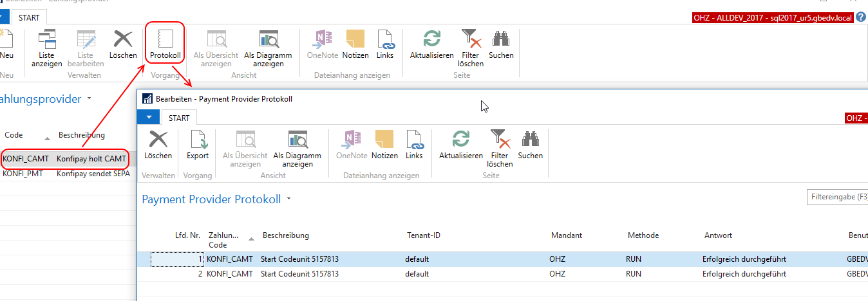Click the Antwort column header
Image resolution: width=868 pixels, height=301 pixels.
click(x=719, y=235)
